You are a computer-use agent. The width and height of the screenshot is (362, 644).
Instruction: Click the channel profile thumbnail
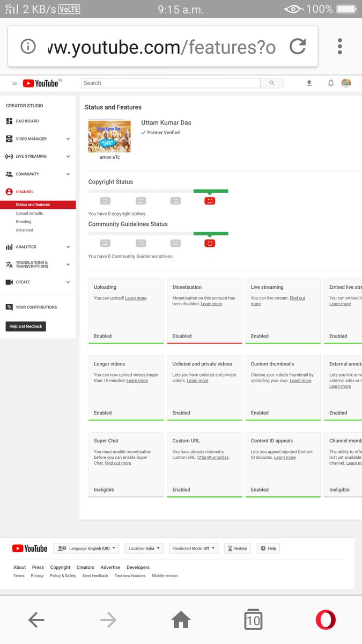109,136
